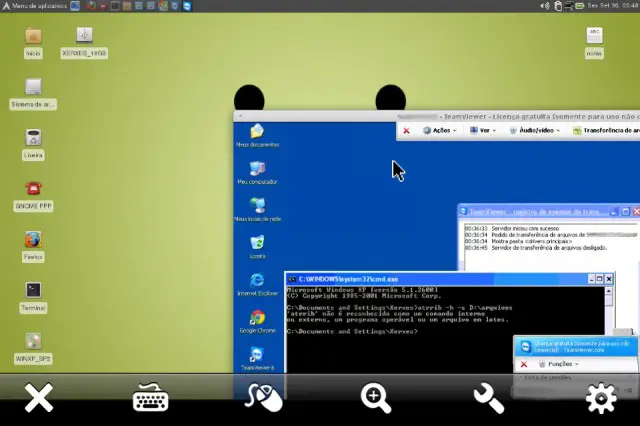The height and width of the screenshot is (426, 640).
Task: Open Meus locais de rede on the XP desktop
Action: tap(257, 210)
